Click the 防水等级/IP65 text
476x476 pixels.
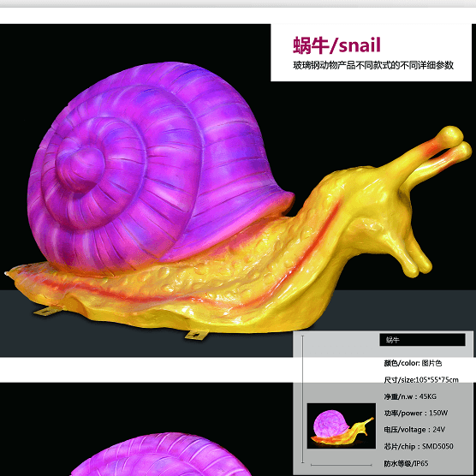tap(406, 463)
